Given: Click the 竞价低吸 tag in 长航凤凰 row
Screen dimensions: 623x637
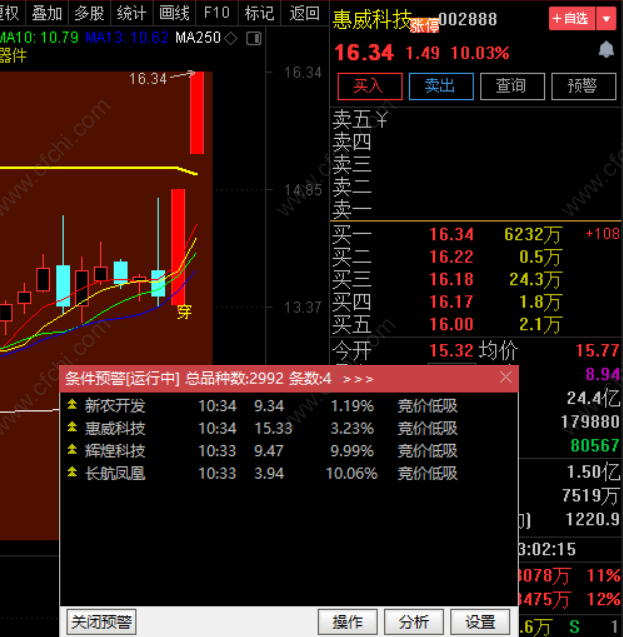Looking at the screenshot, I should [x=427, y=473].
